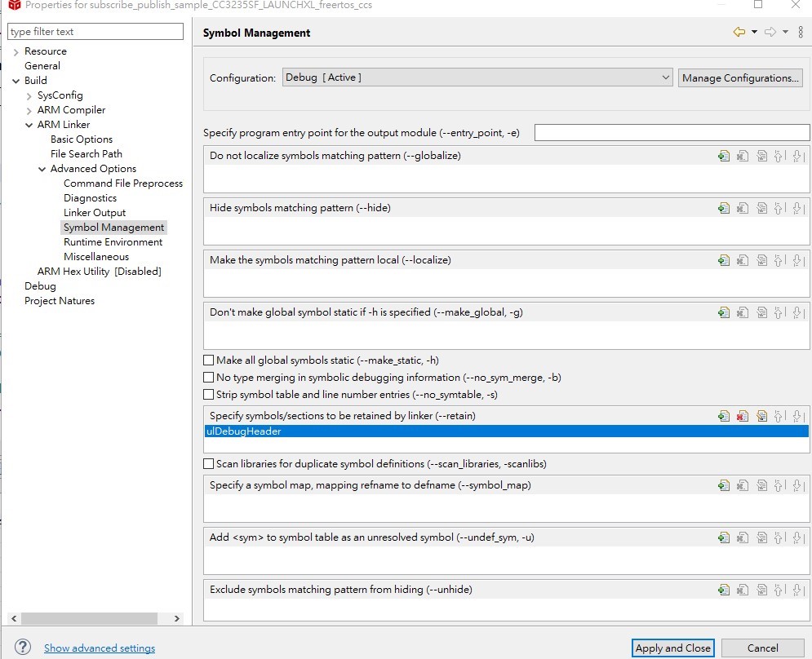Add pattern to the --hide symbols list

tap(724, 208)
